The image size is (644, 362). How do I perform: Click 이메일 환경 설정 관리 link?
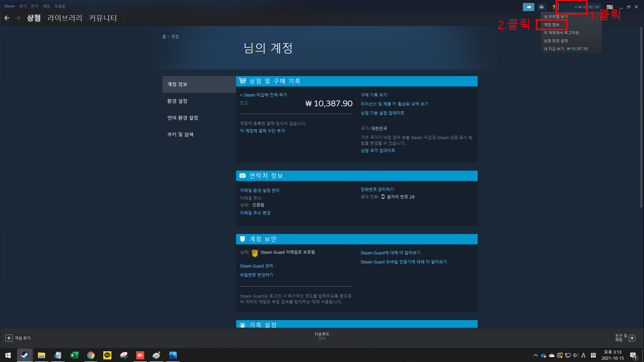point(260,191)
